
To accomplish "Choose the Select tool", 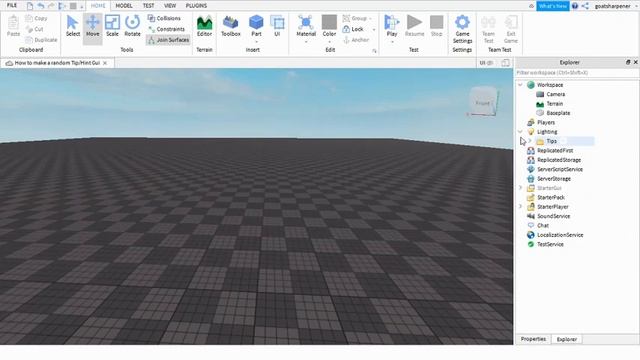I will pyautogui.click(x=73, y=26).
